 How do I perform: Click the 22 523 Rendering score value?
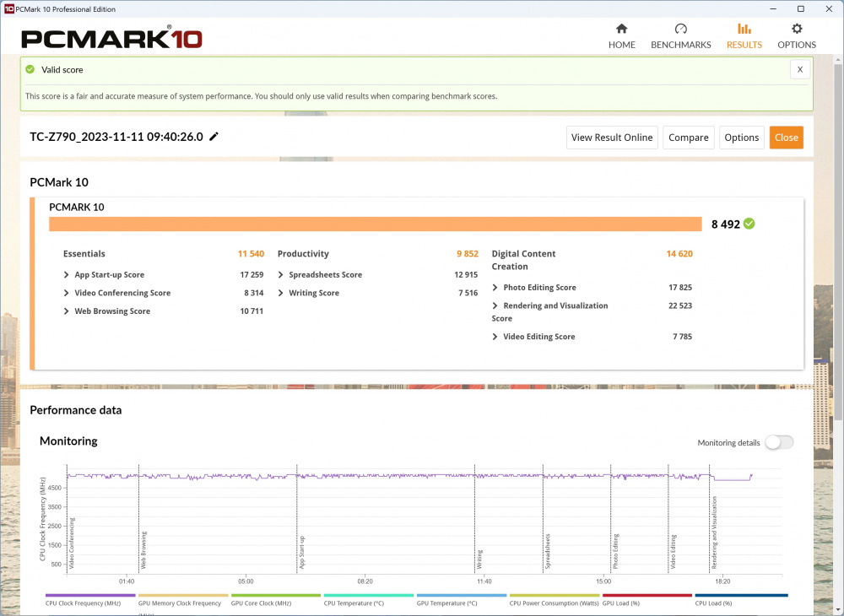tap(680, 305)
